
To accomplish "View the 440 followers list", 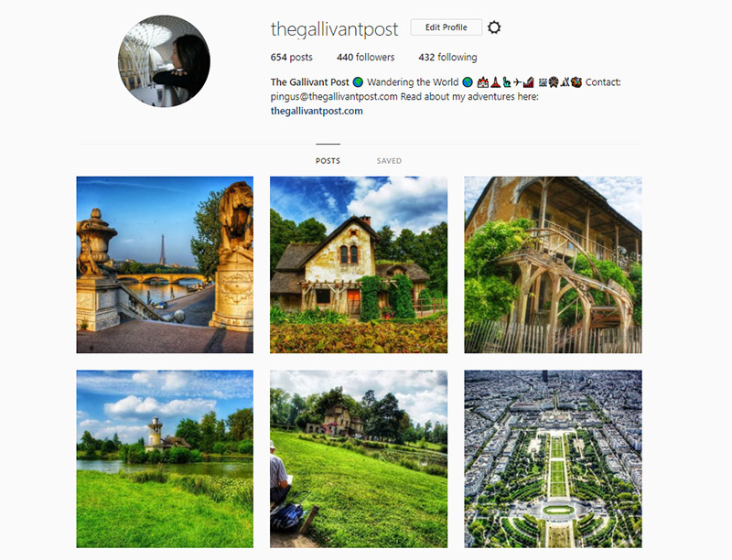I will 365,57.
